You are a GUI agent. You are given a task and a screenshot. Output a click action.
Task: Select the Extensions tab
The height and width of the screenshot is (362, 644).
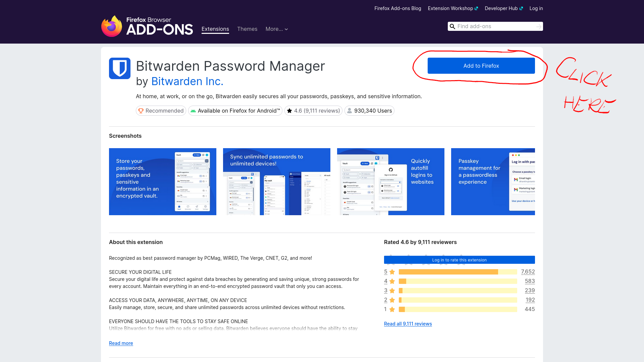click(215, 29)
